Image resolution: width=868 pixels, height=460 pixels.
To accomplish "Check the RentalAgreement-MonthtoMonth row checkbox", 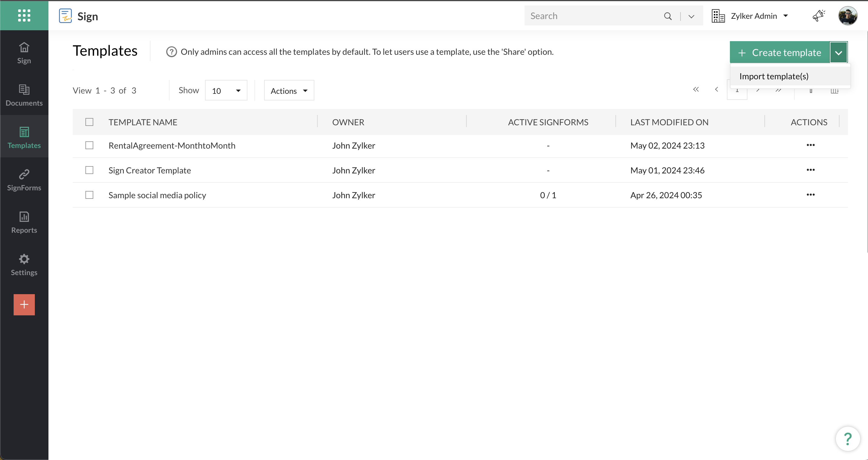I will coord(89,146).
